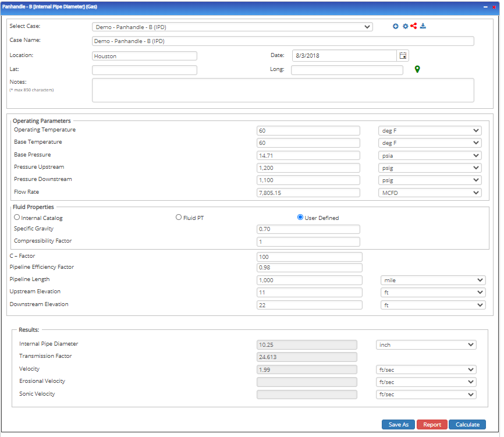Choose the Fluid PT option
This screenshot has width=504, height=437.
[x=179, y=216]
